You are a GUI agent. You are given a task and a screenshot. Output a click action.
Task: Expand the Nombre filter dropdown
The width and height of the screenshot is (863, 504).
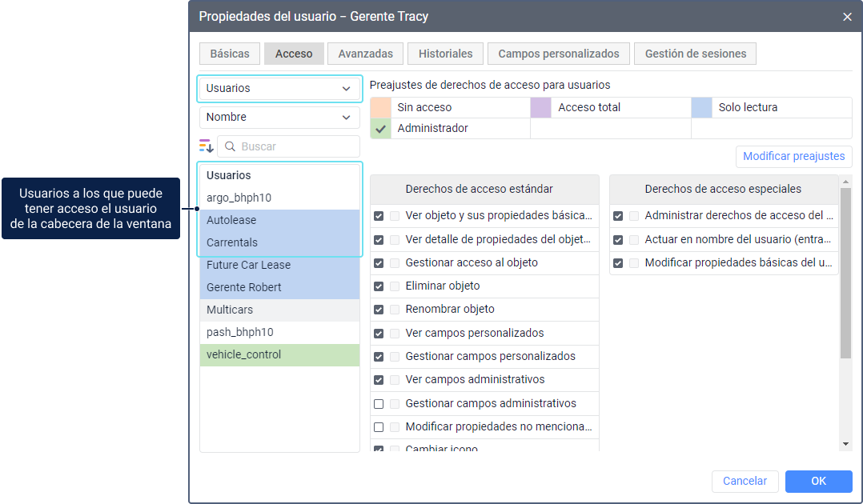point(279,118)
